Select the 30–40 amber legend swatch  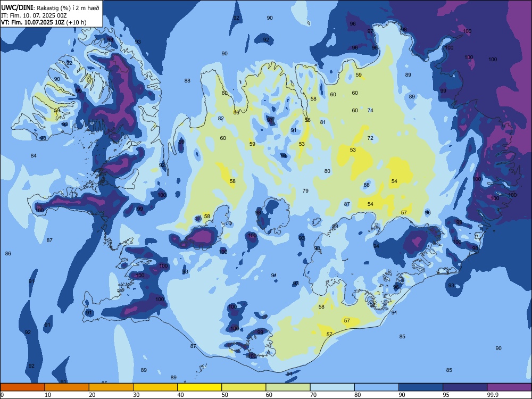point(155,387)
